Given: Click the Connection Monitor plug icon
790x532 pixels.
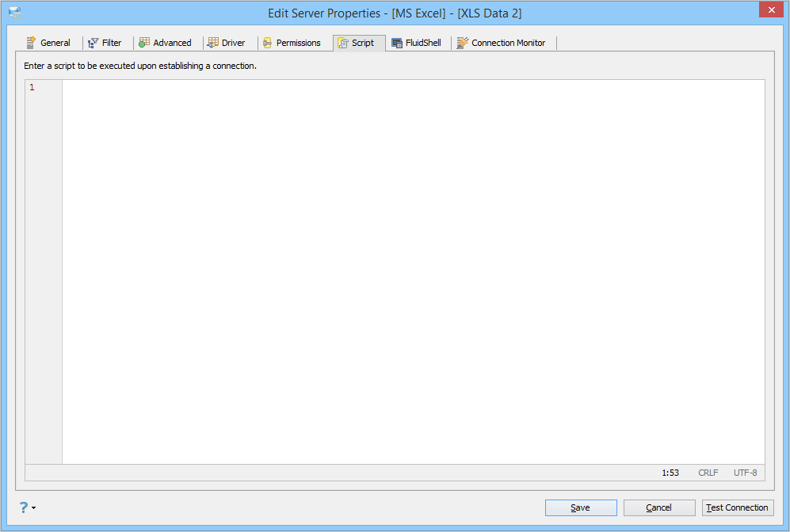Looking at the screenshot, I should pos(462,43).
